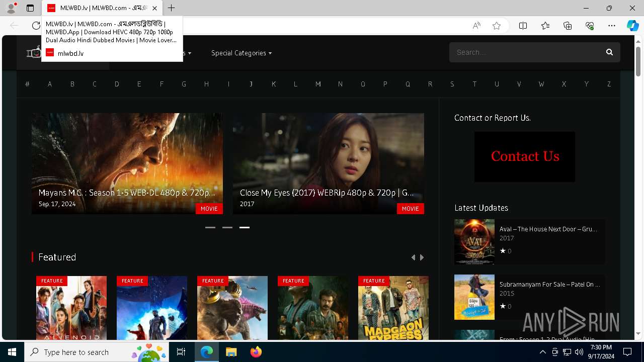Click the Read aloud icon
The width and height of the screenshot is (644, 362).
[476, 26]
